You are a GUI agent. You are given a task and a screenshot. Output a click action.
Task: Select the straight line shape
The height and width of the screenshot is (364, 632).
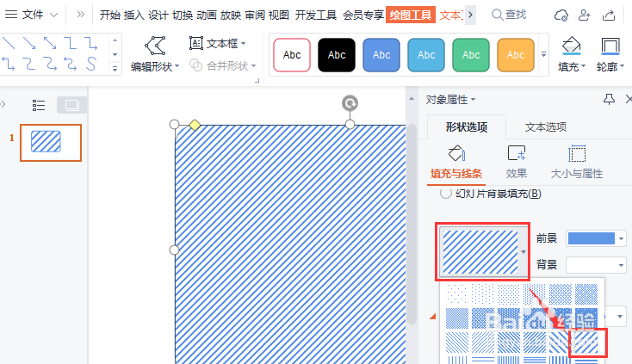click(x=9, y=43)
